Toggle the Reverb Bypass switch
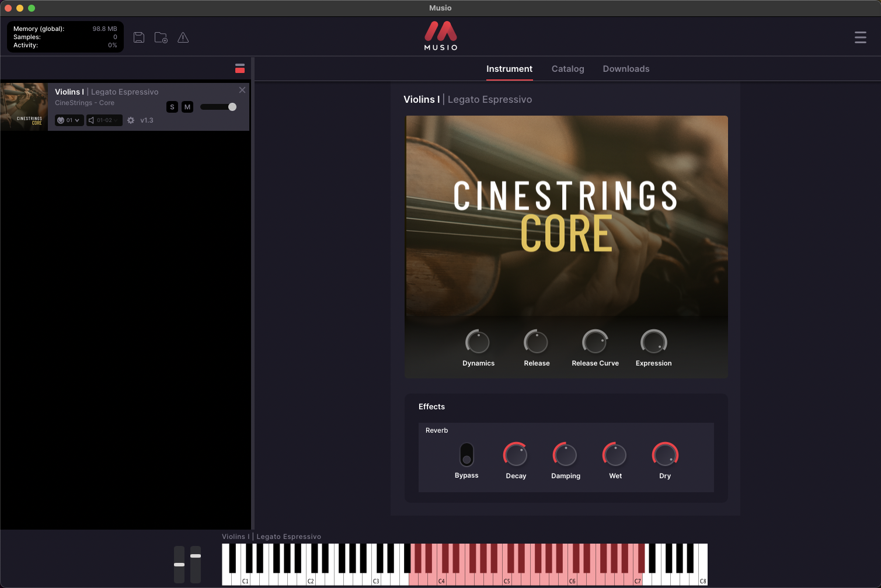Screen dimensions: 881x588 tap(466, 454)
